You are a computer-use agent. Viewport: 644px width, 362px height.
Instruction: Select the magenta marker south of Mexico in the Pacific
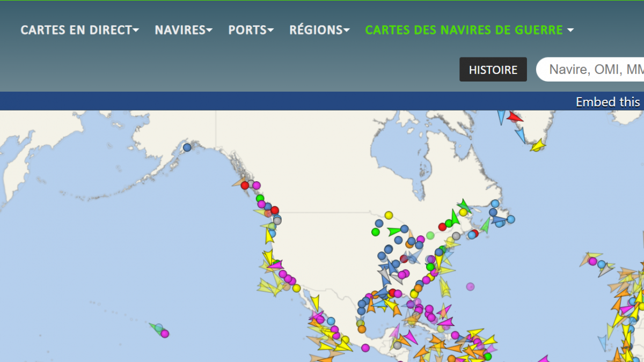(365, 348)
